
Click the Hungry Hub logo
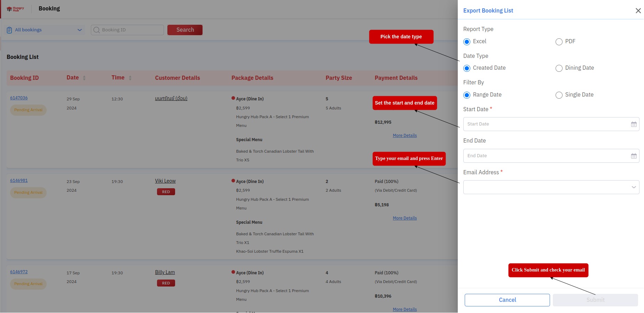[16, 9]
